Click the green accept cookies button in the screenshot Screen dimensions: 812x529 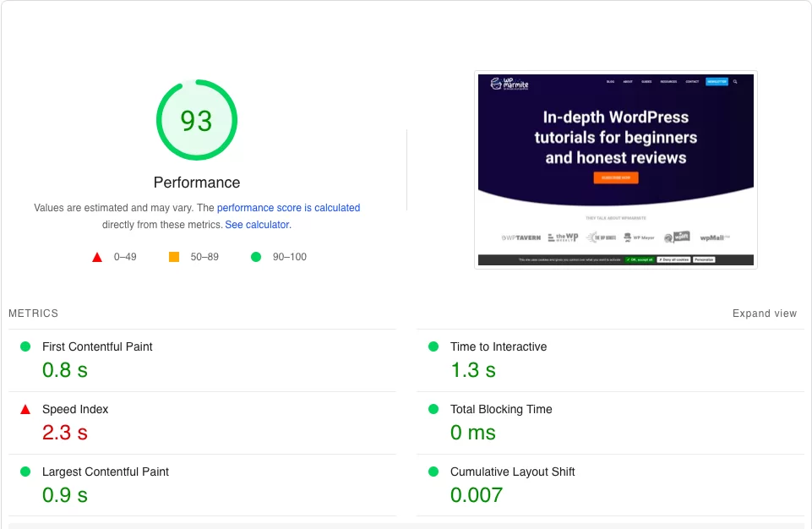pos(640,259)
